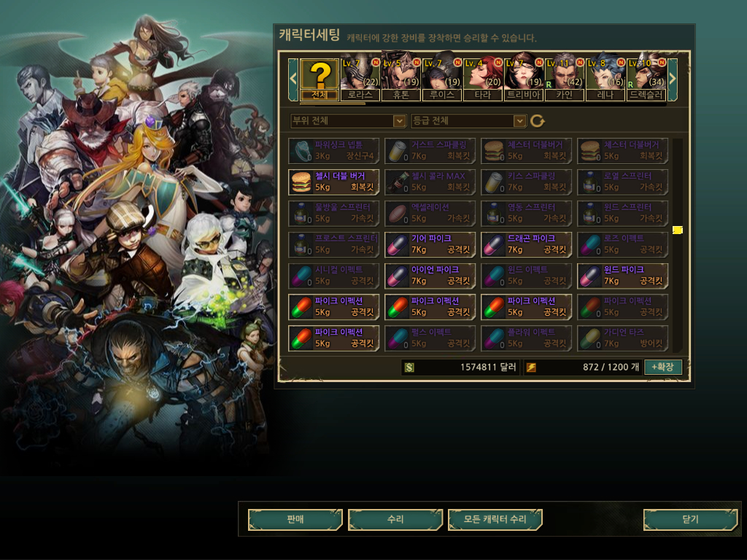
Task: Click the refresh filter icon
Action: (x=538, y=121)
